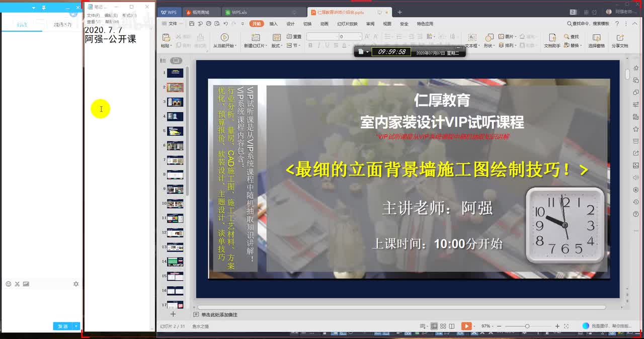The image size is (644, 339).
Task: Open the slide Layout (版式) icon
Action: coord(276,38)
